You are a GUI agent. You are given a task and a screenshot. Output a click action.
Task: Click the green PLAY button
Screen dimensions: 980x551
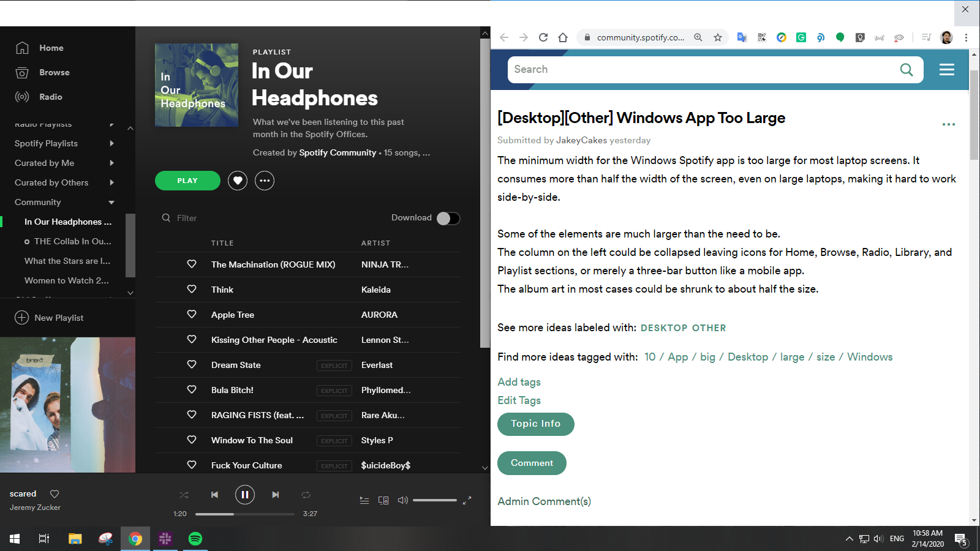pyautogui.click(x=187, y=181)
